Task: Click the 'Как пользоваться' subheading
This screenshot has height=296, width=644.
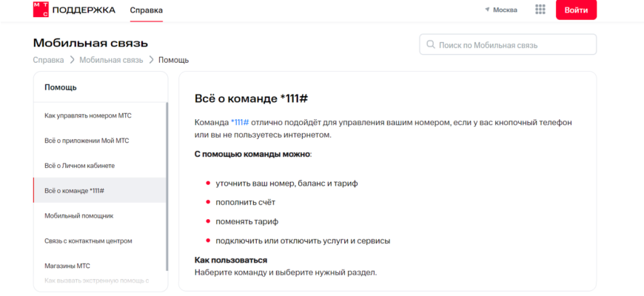Action: point(231,260)
